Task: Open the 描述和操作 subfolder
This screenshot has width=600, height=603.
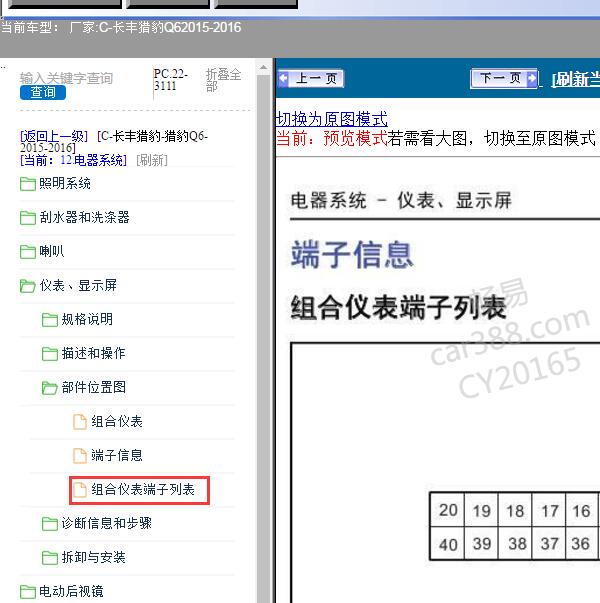Action: 93,353
